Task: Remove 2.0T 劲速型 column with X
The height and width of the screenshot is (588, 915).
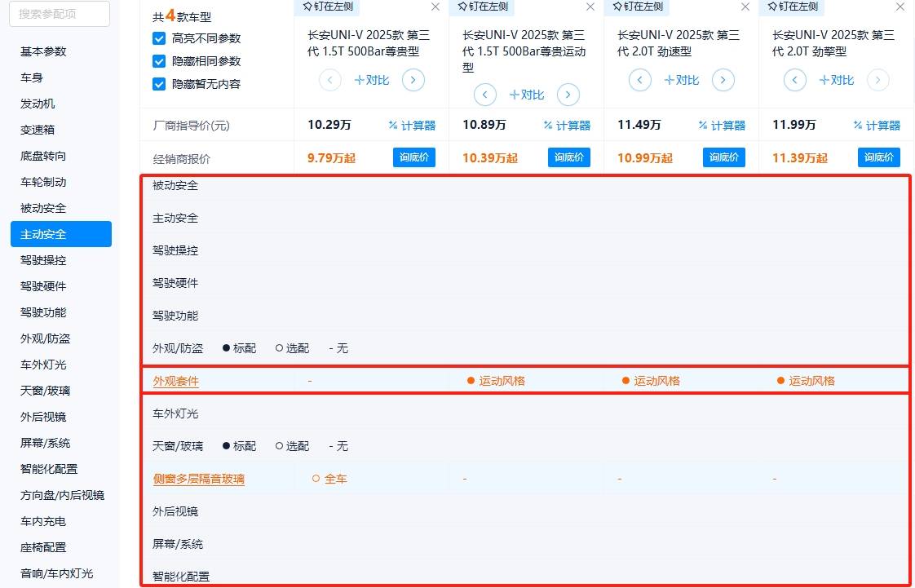Action: pos(745,7)
